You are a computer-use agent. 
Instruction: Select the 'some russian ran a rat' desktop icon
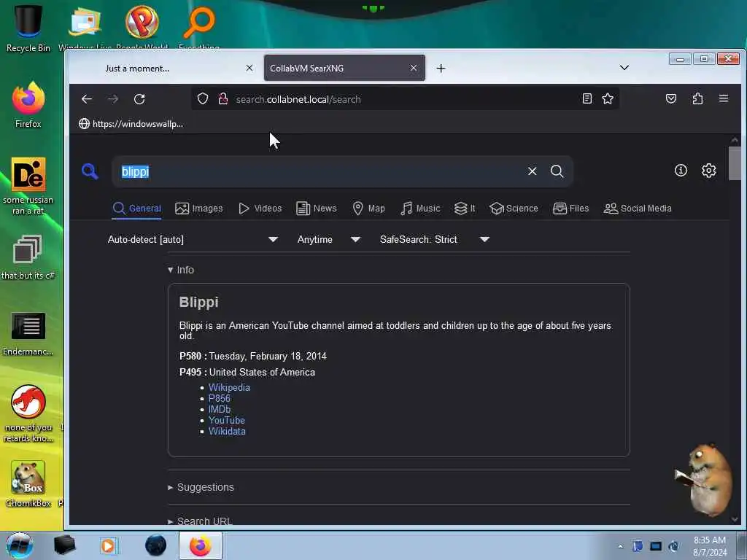[x=28, y=186]
